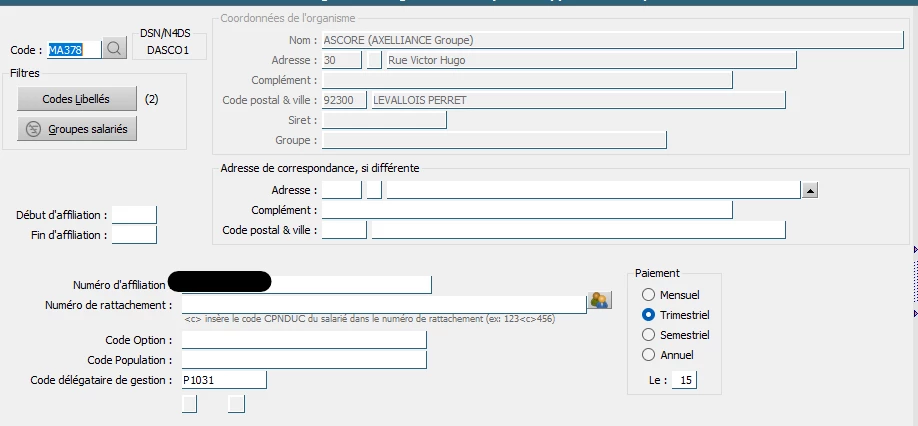Click the payment day field showing 15

click(x=684, y=380)
